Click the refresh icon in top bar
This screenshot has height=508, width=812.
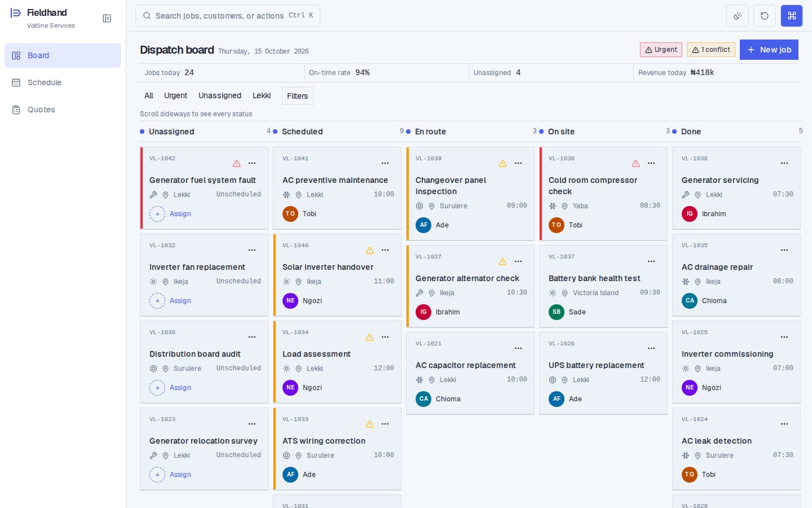(765, 16)
